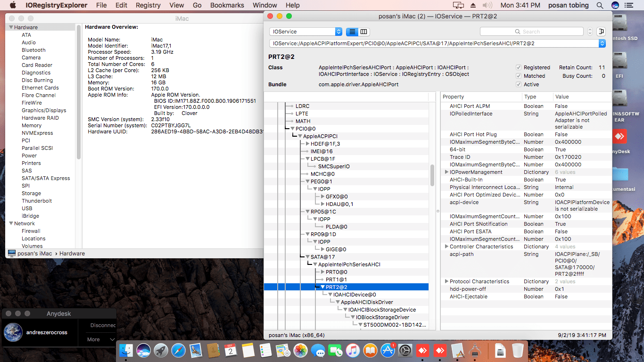Viewport: 644px width, 362px height.
Task: Open the IOService path combo box arrow
Action: (x=602, y=43)
